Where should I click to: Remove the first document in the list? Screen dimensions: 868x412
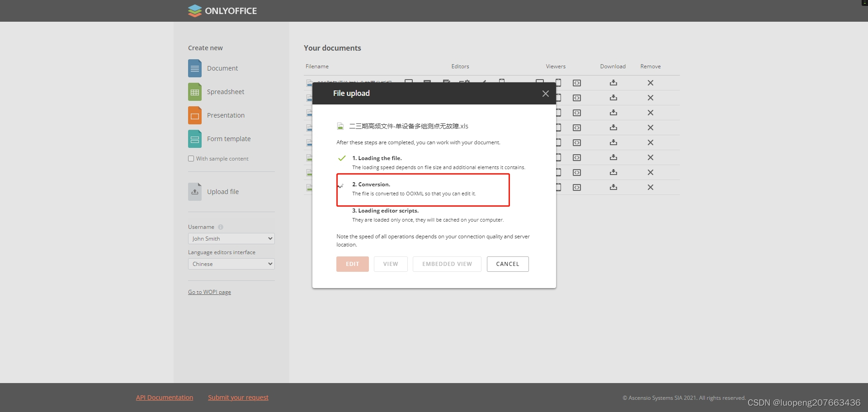pyautogui.click(x=651, y=83)
